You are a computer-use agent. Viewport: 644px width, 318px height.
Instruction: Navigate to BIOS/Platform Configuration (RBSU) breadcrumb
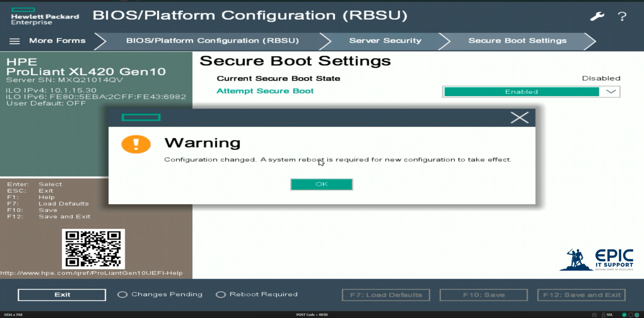coord(212,41)
